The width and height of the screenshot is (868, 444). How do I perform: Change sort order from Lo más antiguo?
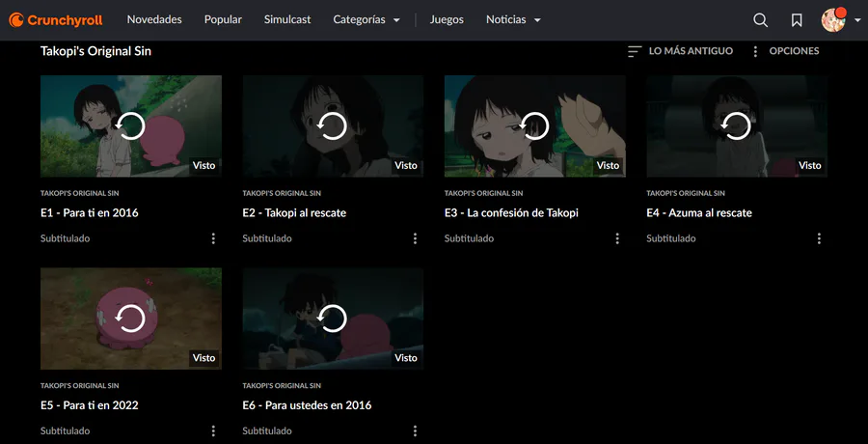click(x=680, y=51)
